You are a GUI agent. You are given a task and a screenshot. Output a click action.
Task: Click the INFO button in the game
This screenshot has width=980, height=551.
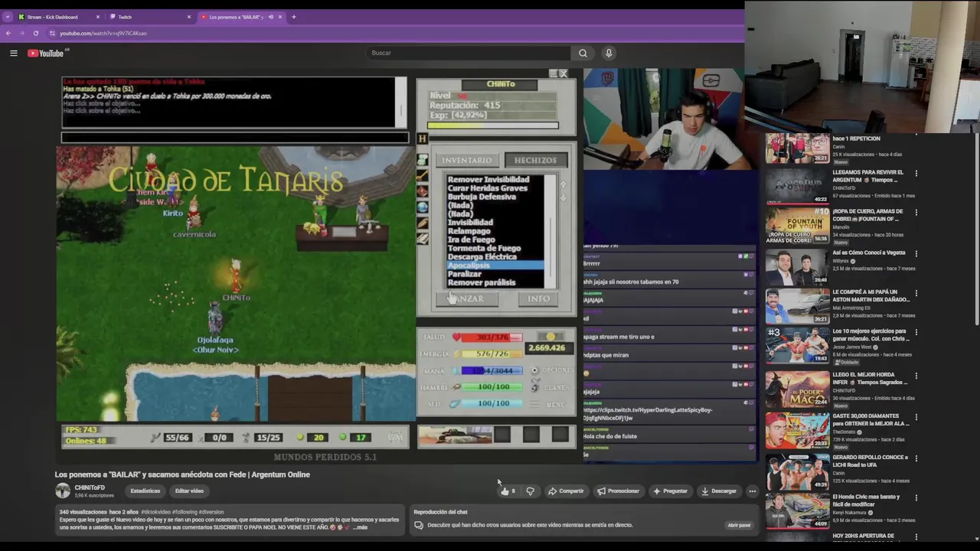538,298
